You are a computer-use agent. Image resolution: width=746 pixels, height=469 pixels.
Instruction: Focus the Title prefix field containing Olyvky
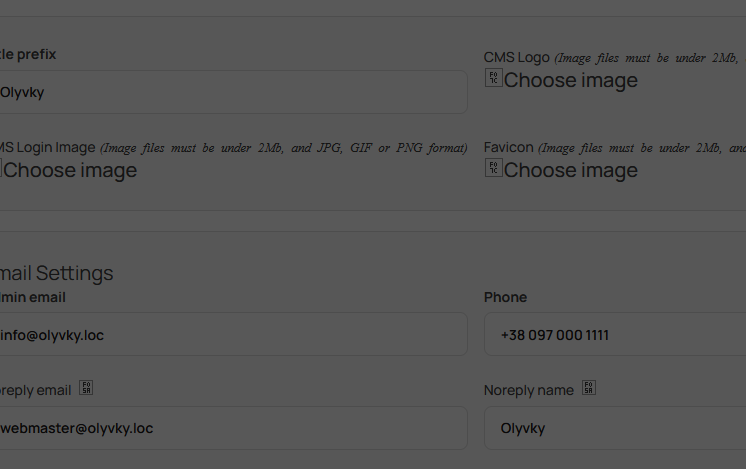[234, 92]
